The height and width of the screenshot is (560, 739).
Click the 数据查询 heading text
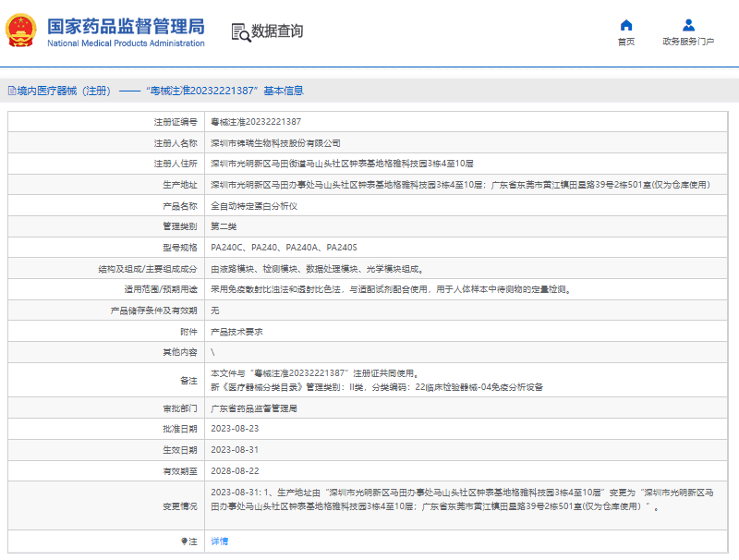(277, 31)
